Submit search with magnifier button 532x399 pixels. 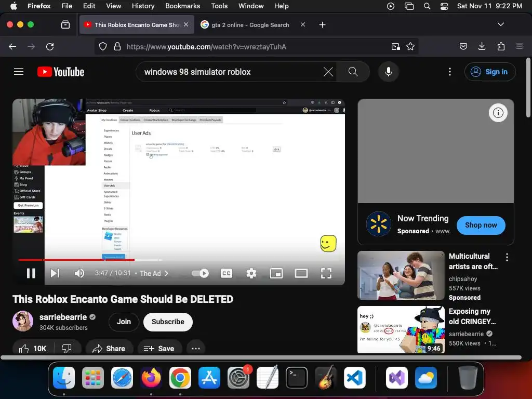pos(353,72)
